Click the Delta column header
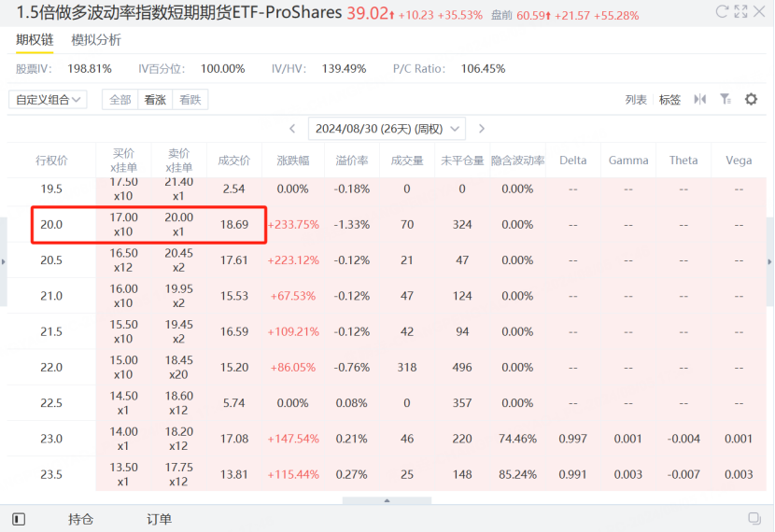 coord(573,160)
